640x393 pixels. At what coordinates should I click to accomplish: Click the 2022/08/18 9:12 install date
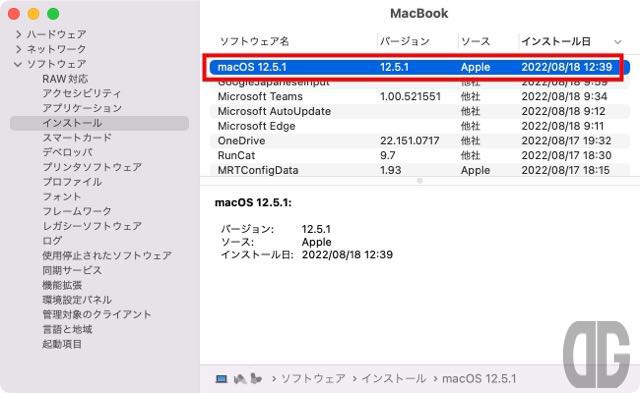[563, 111]
